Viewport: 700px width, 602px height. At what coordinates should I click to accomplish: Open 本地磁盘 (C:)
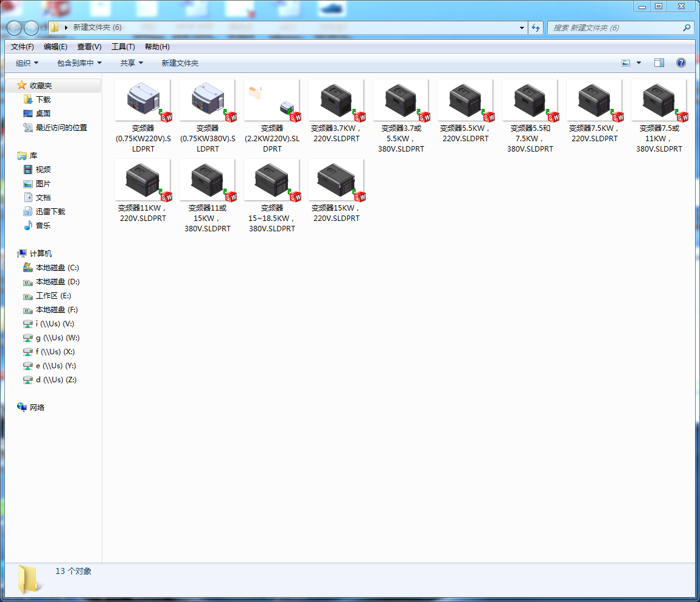tap(57, 267)
